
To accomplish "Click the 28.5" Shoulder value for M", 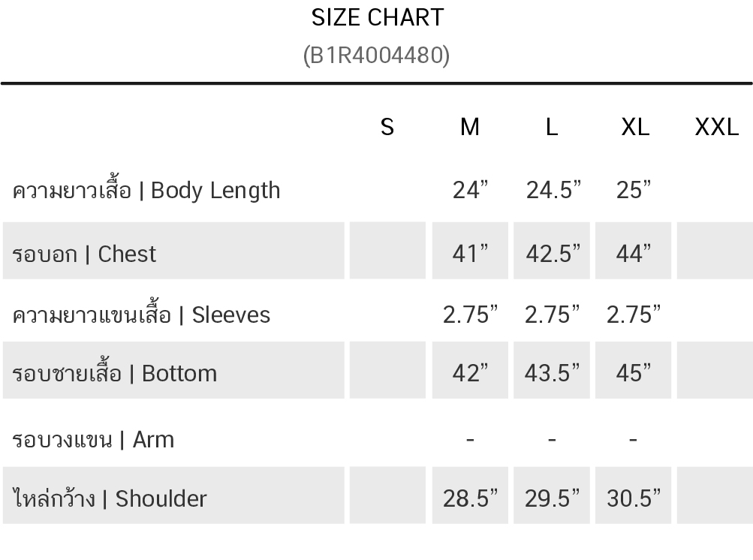I will [x=470, y=498].
